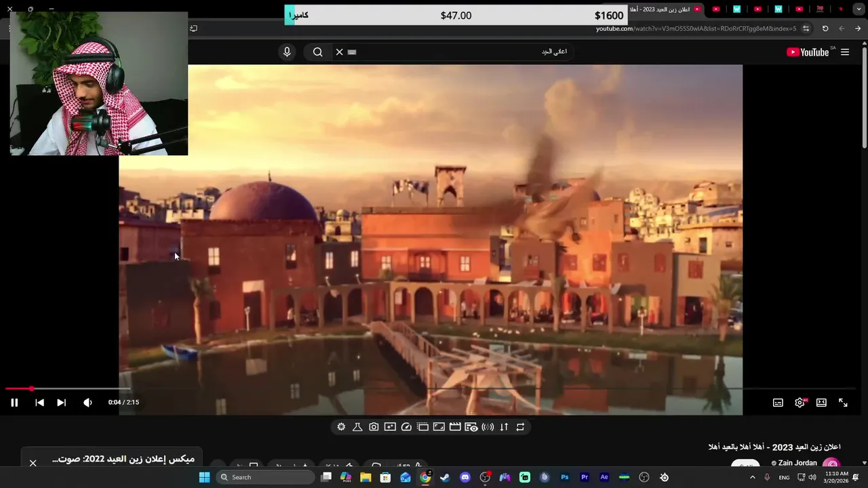Mute the video volume
Image resolution: width=868 pixels, height=488 pixels.
[87, 403]
